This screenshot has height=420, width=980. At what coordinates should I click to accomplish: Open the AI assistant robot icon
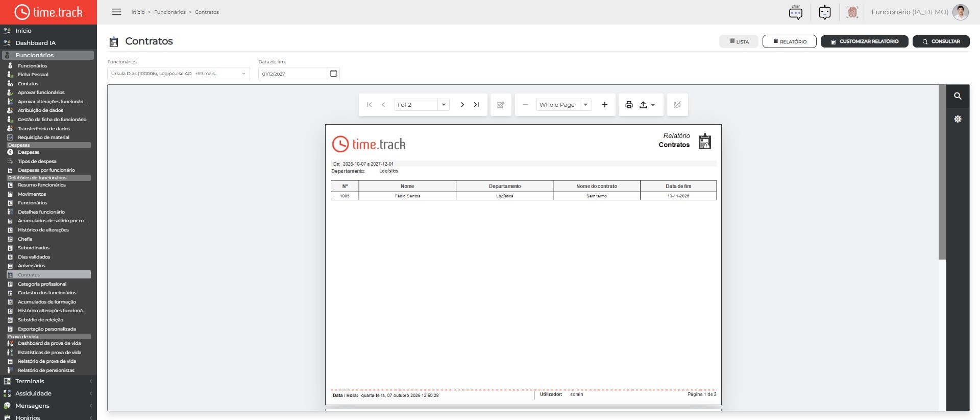click(x=825, y=12)
